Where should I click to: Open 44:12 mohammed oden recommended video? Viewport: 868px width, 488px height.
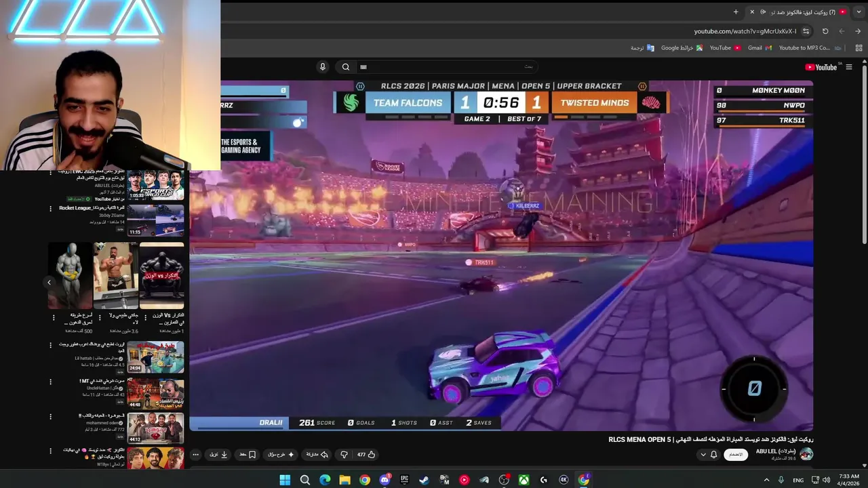coord(155,428)
